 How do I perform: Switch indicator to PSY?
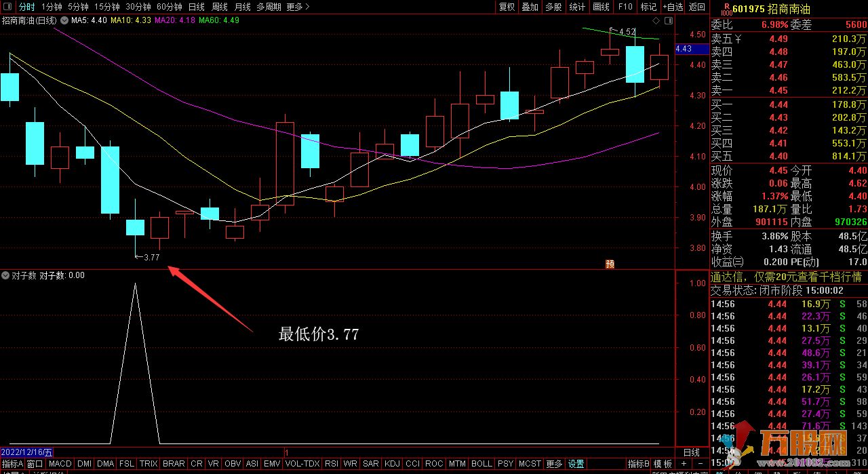tap(505, 464)
